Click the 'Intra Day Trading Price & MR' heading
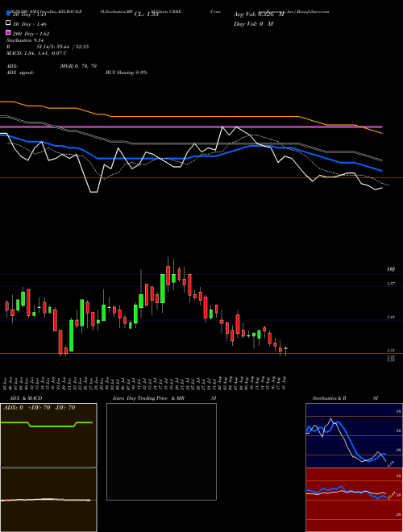The width and height of the screenshot is (403, 532). pos(148,398)
